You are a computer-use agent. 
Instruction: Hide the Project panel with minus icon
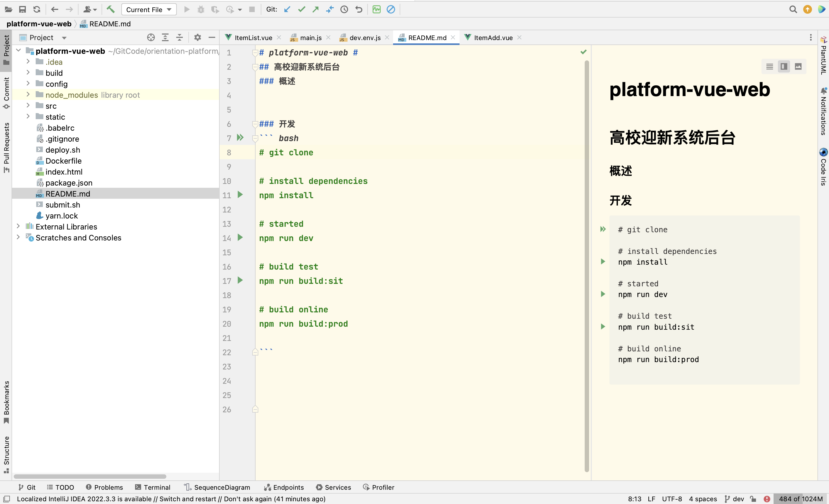pos(212,37)
